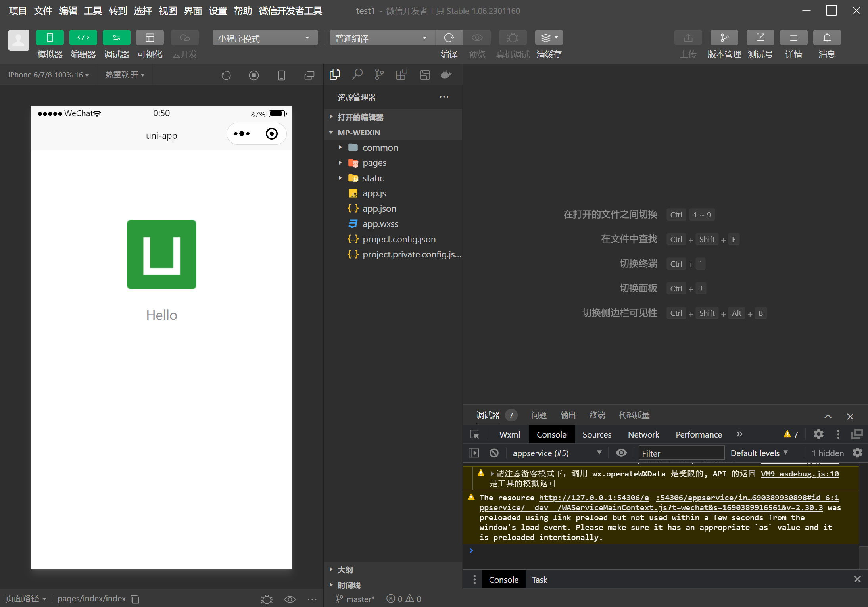Toggle the live expression eye icon

621,453
